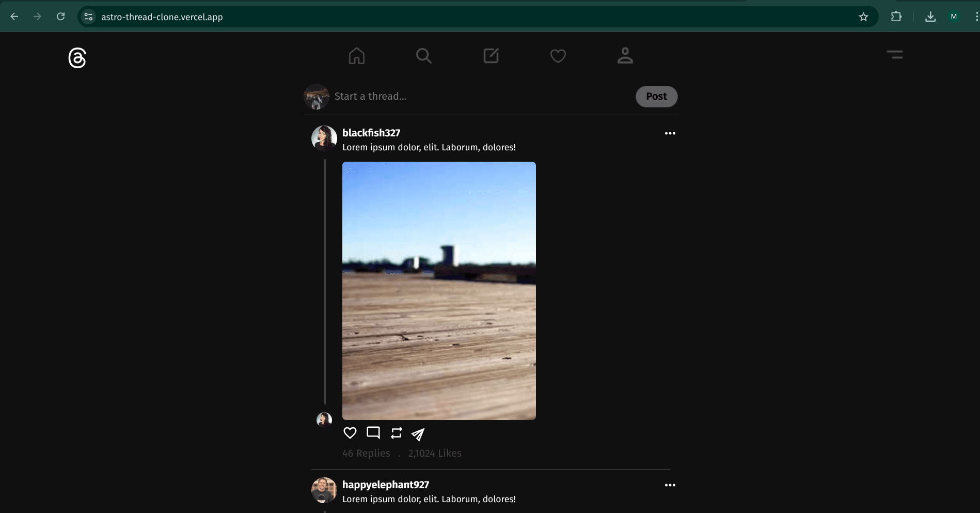Bookmark this page with the star icon
Screen dimensions: 980x513
click(863, 17)
